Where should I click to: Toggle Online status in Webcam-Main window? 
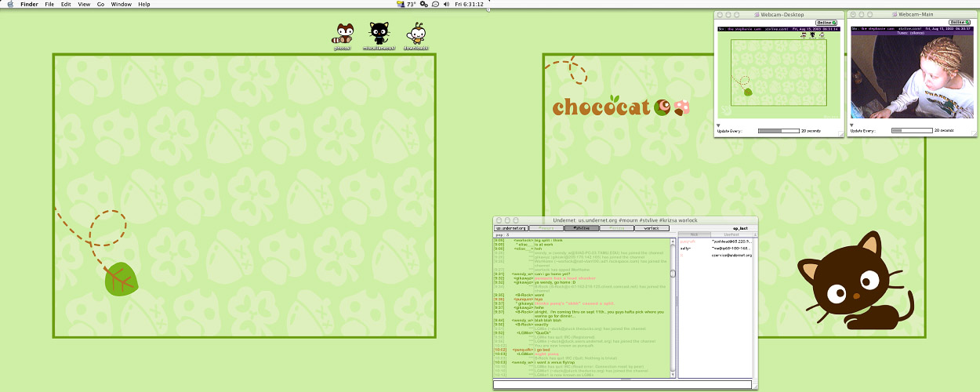pos(960,22)
